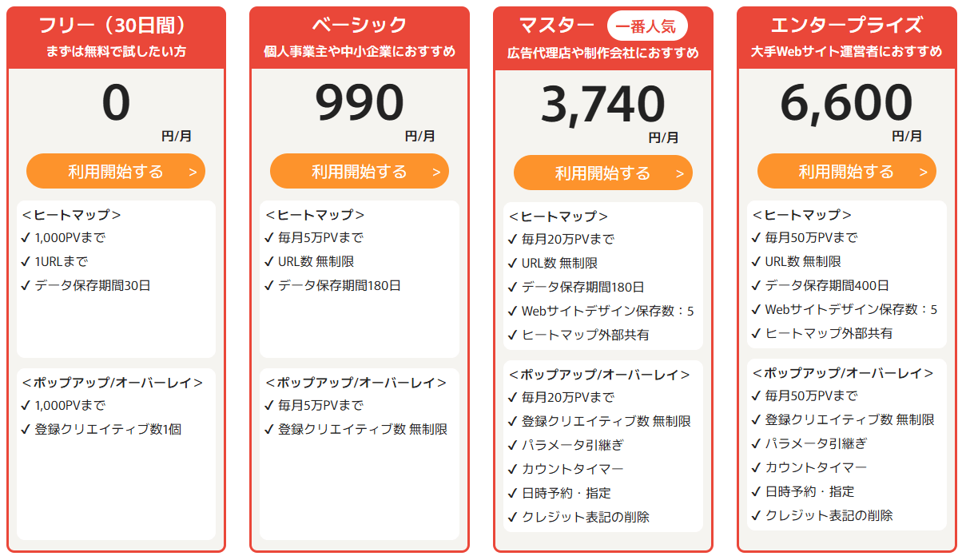
Task: Toggle the ヒートマップ外部共有 check in the マスター plan
Action: tap(513, 335)
